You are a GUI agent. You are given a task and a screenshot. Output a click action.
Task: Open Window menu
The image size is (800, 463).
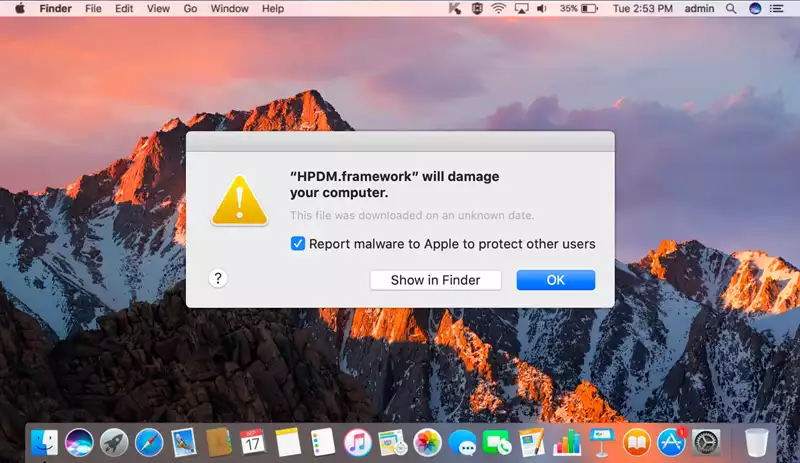pyautogui.click(x=230, y=9)
